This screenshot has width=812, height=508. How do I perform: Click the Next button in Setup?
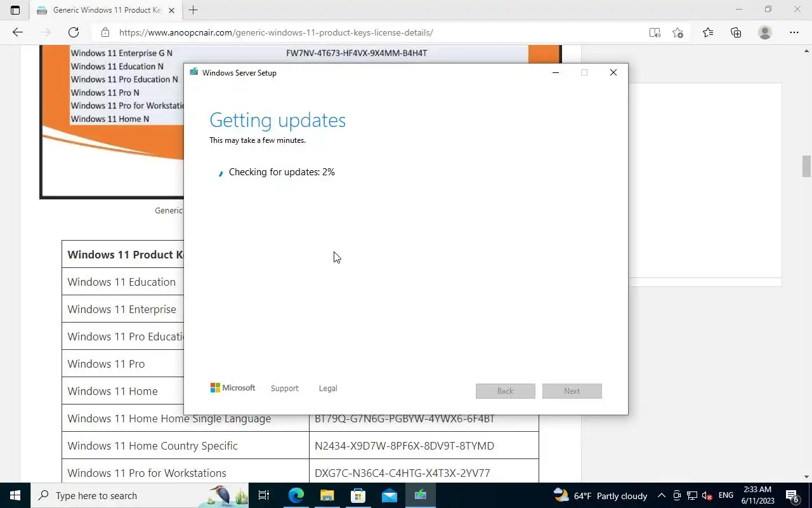click(572, 391)
